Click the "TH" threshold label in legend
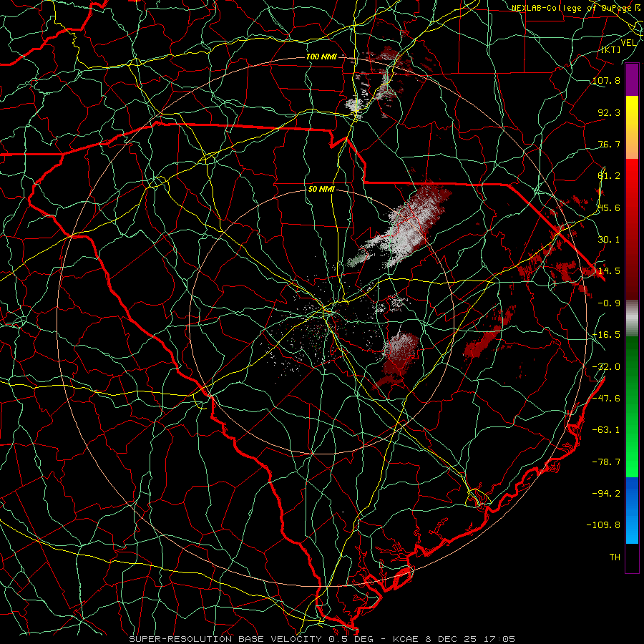The width and height of the screenshot is (644, 644). (615, 557)
